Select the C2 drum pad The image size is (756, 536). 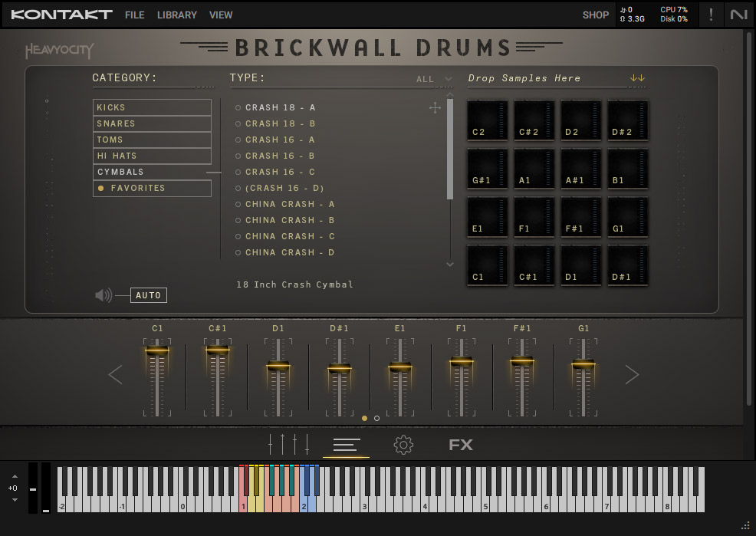pos(488,120)
